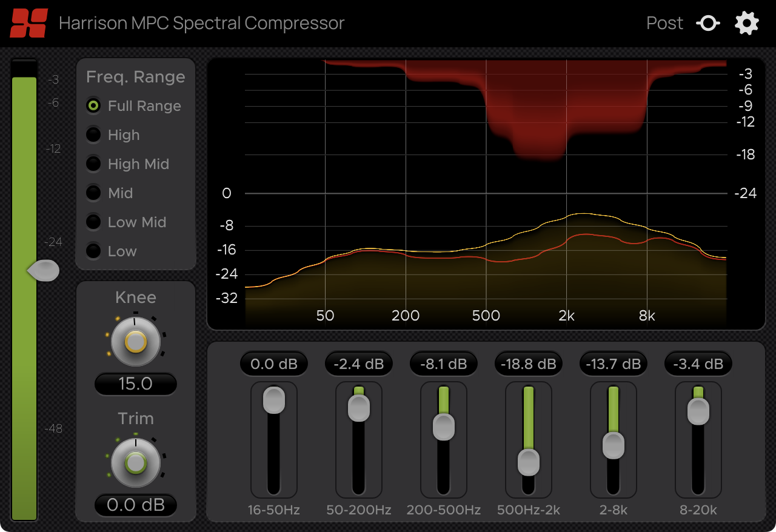Click the 200-500Hz band label

click(x=444, y=510)
